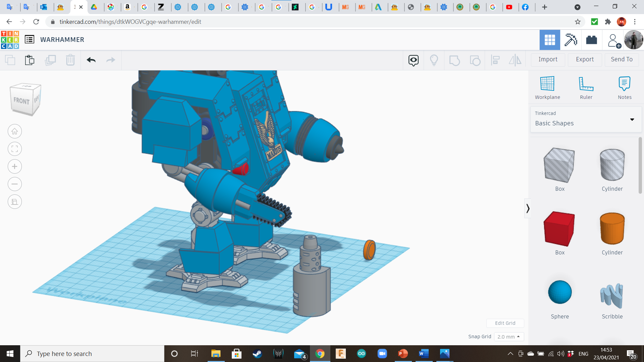Zoom out with the minus button
644x362 pixels.
pos(15,184)
